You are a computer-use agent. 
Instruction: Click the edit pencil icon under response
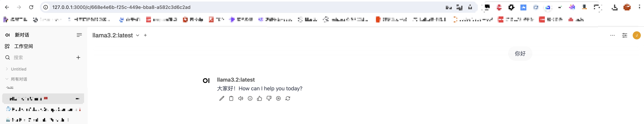[x=221, y=99]
